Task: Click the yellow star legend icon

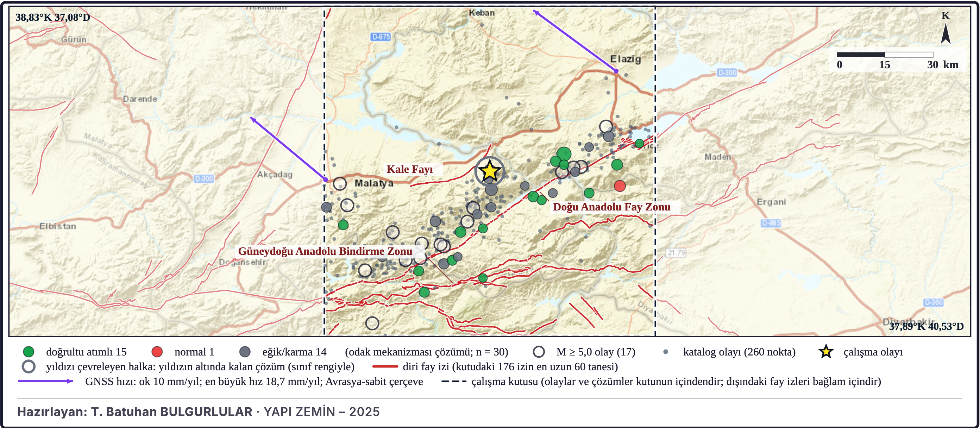Action: [x=825, y=352]
